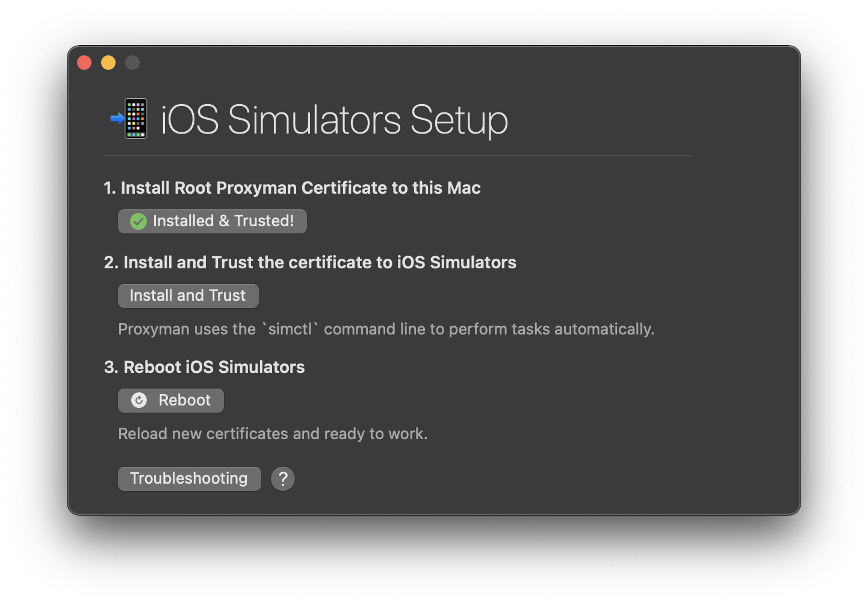Click the question mark help button
The image size is (868, 604).
[x=283, y=479]
